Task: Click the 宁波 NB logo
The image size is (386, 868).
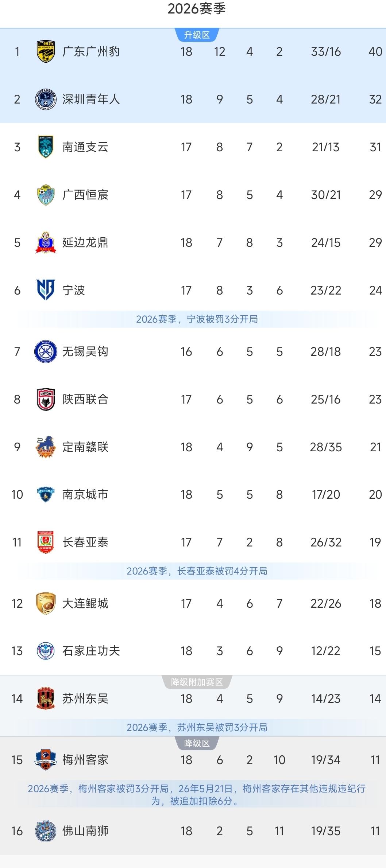Action: [46, 290]
